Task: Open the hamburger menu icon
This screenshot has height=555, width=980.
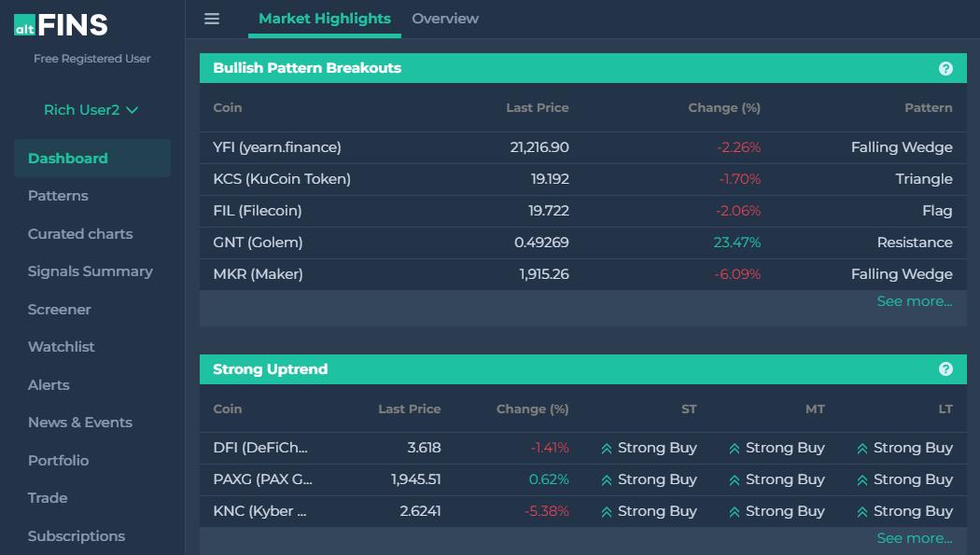Action: pyautogui.click(x=212, y=19)
